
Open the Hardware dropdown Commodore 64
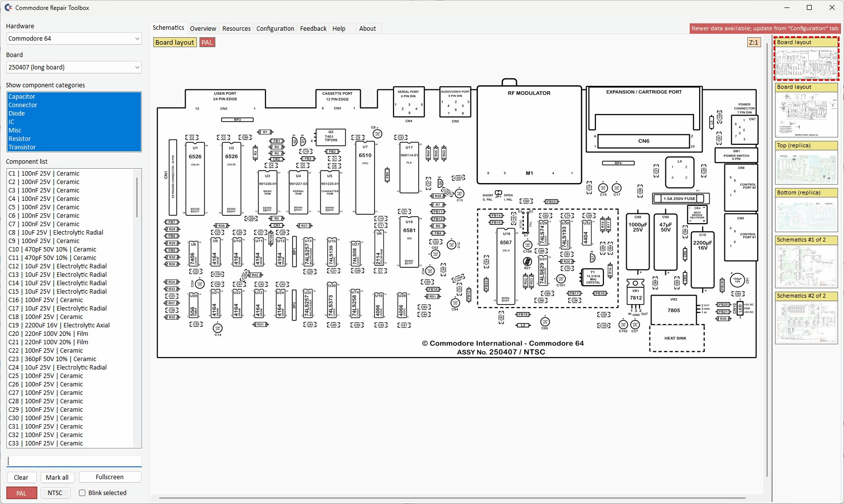74,39
